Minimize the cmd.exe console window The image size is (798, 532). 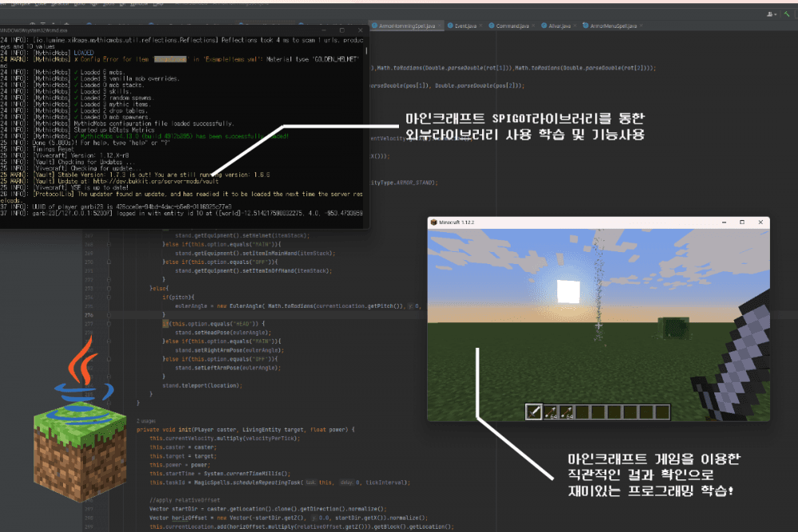point(324,30)
